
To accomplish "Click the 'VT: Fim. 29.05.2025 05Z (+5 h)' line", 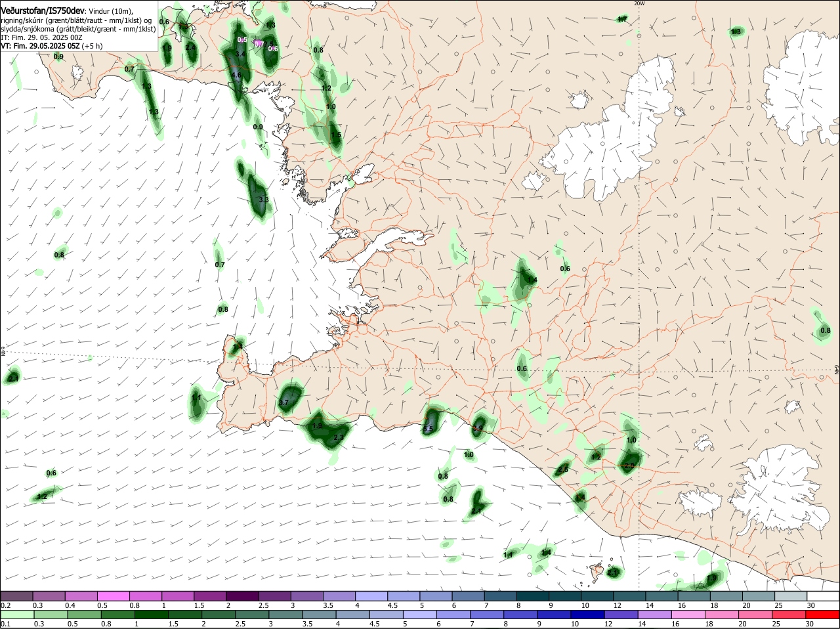I will point(51,47).
